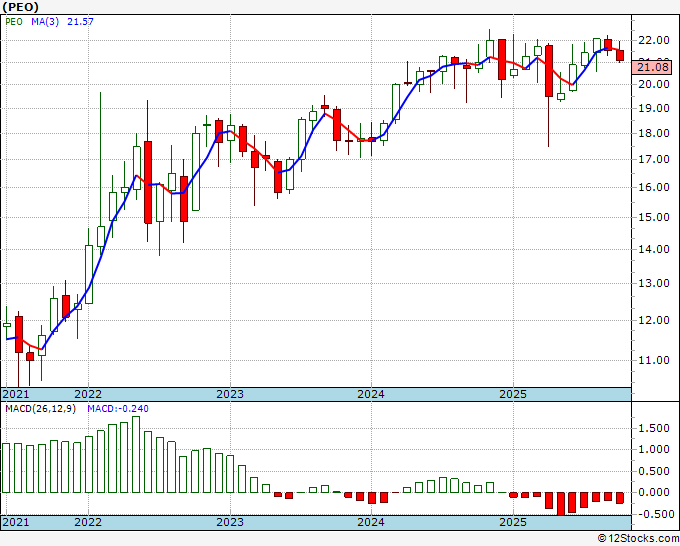This screenshot has width=680, height=546.
Task: Click the 11.00 price axis label
Action: (654, 360)
